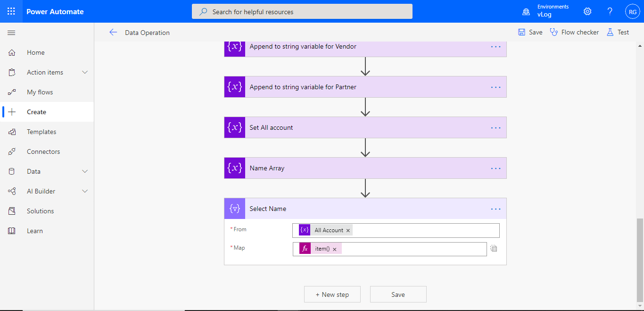Click the Home icon in sidebar
This screenshot has width=644, height=311.
[12, 52]
